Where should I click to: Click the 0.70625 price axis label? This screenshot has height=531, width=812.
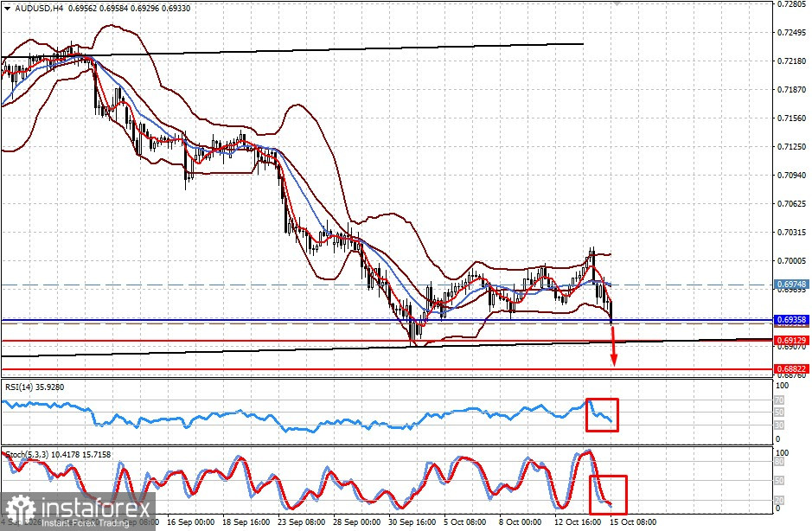coord(792,203)
